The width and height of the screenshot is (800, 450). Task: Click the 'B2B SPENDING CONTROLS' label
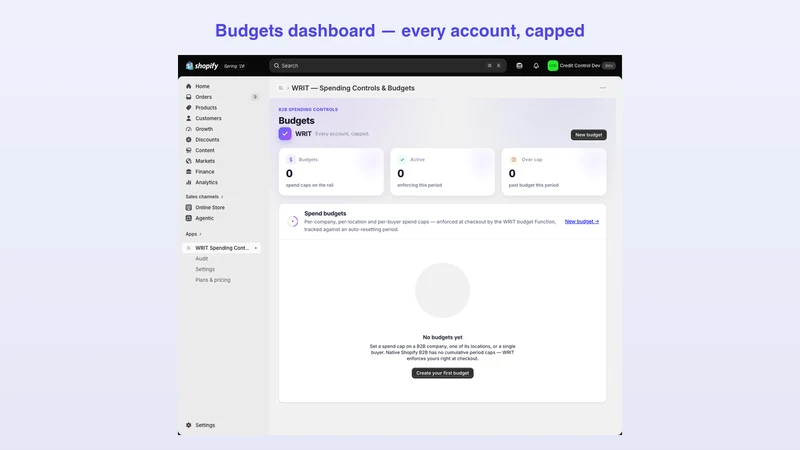(308, 110)
